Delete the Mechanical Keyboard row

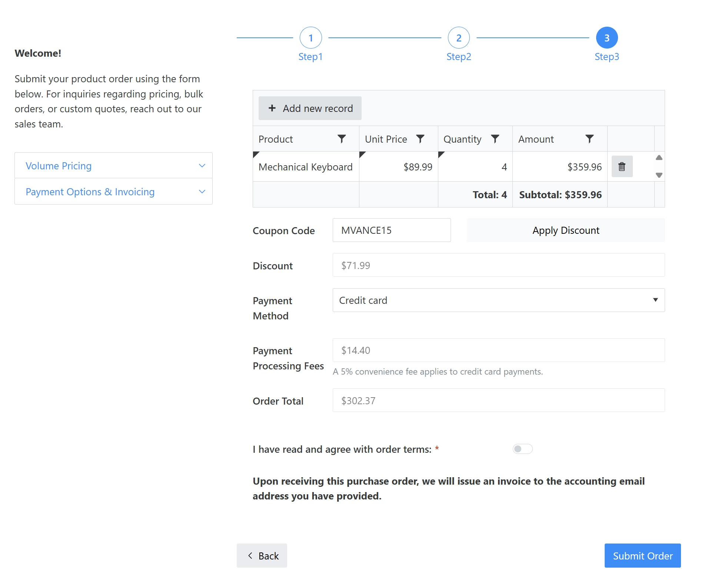pos(622,166)
